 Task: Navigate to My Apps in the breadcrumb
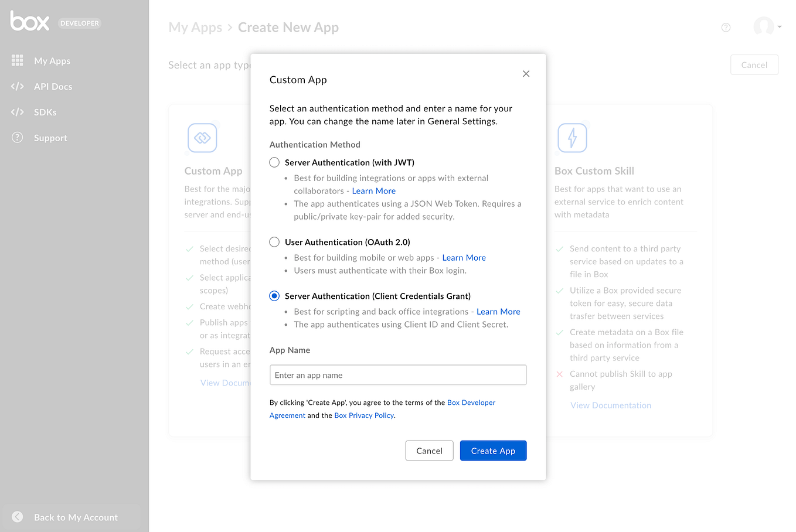click(195, 27)
